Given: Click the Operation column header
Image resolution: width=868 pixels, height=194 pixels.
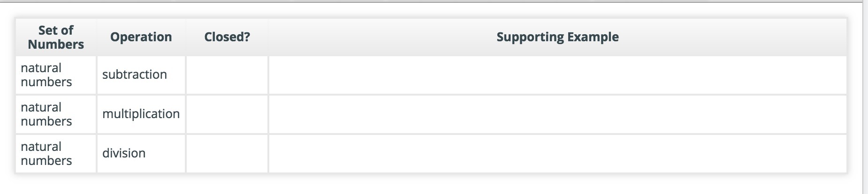Looking at the screenshot, I should tap(141, 37).
